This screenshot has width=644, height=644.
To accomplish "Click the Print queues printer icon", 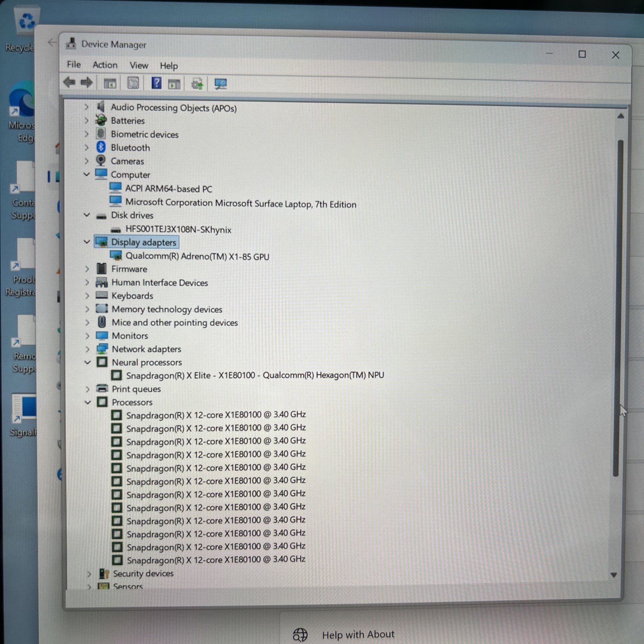I will tap(102, 388).
